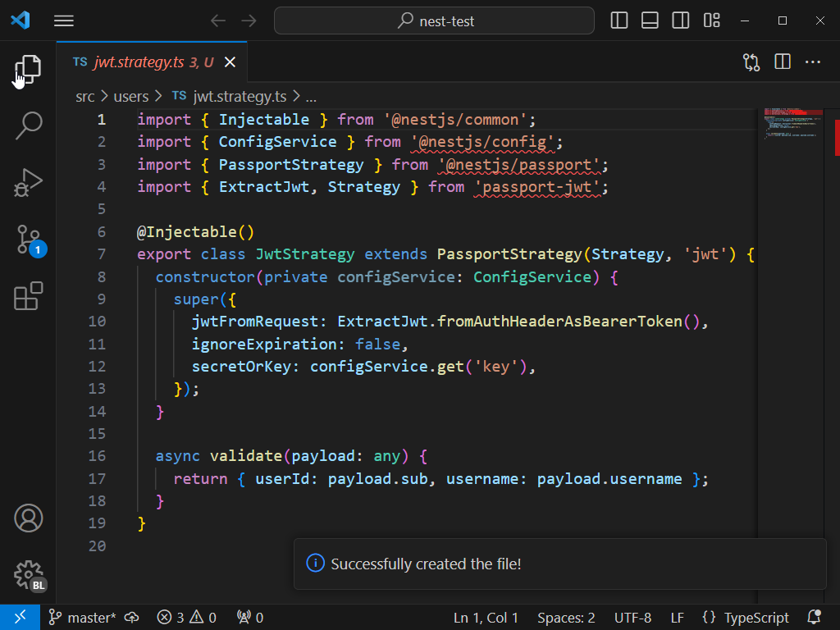Screen dimensions: 840x630
Task: Close the jwt.strategy.ts tab
Action: click(230, 62)
